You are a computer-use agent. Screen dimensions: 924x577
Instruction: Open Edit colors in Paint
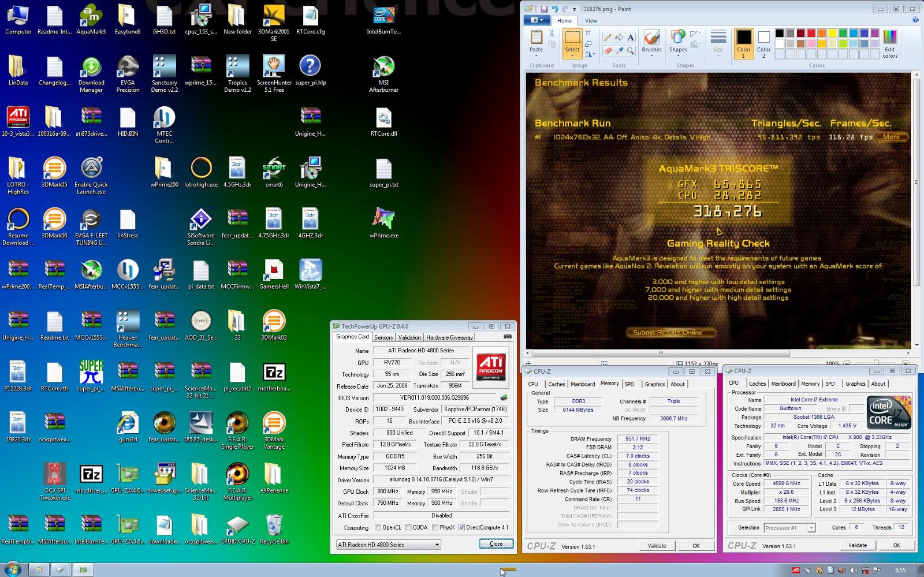(890, 43)
